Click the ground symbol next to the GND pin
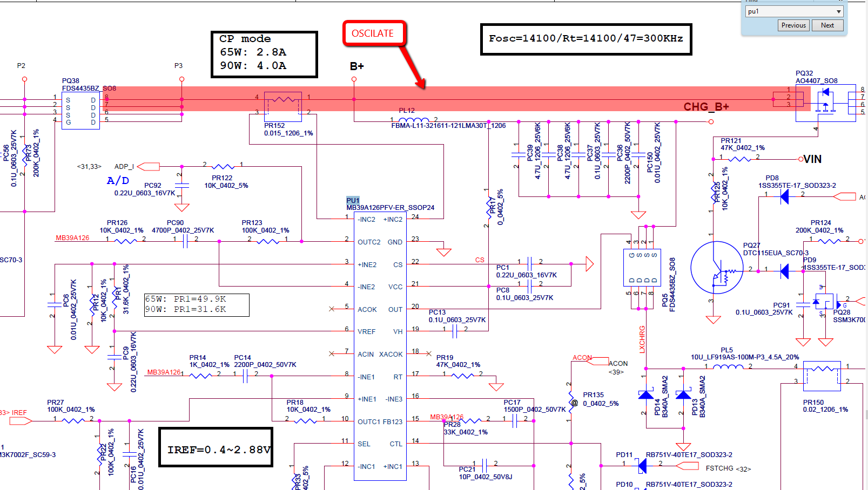868x490 pixels. pos(443,251)
